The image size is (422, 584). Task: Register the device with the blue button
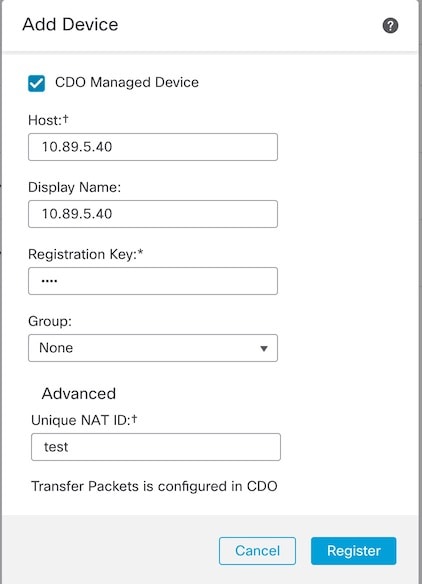coord(353,551)
